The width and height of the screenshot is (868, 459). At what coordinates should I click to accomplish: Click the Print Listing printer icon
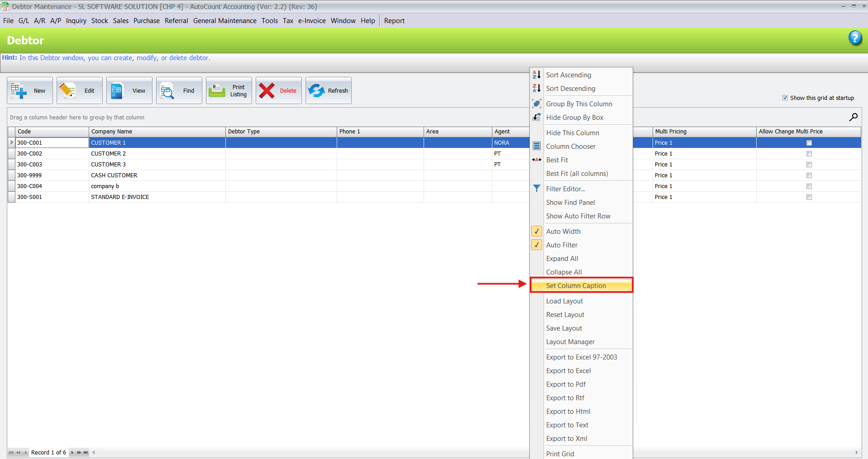pos(217,90)
